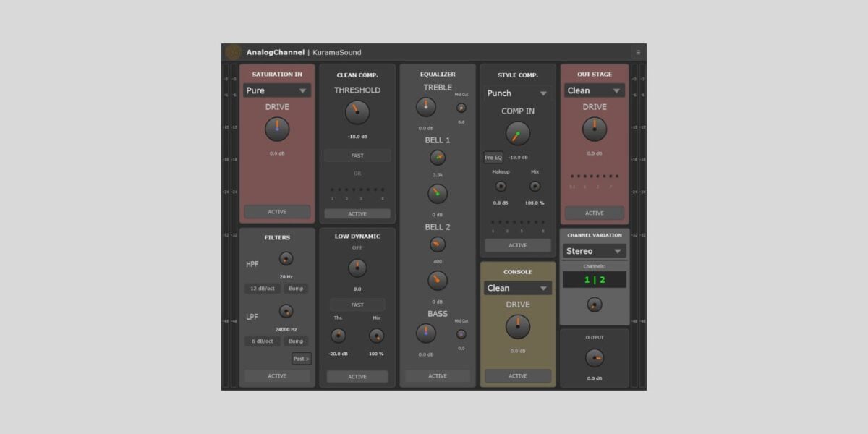The height and width of the screenshot is (434, 868).
Task: Toggle the Pre EQ switch in STYLE COMP
Action: click(x=493, y=157)
